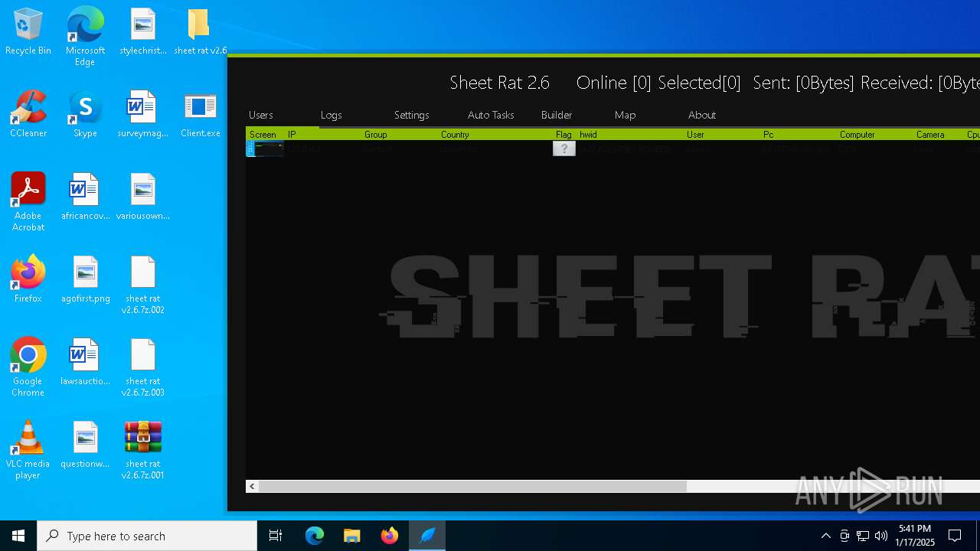Go to the Settings tab

pos(412,115)
